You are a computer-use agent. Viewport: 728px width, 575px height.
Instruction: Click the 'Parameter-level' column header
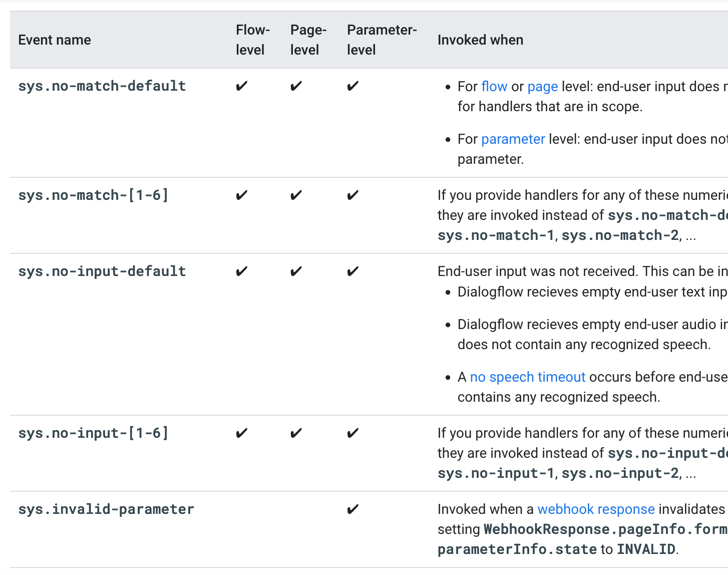[382, 40]
